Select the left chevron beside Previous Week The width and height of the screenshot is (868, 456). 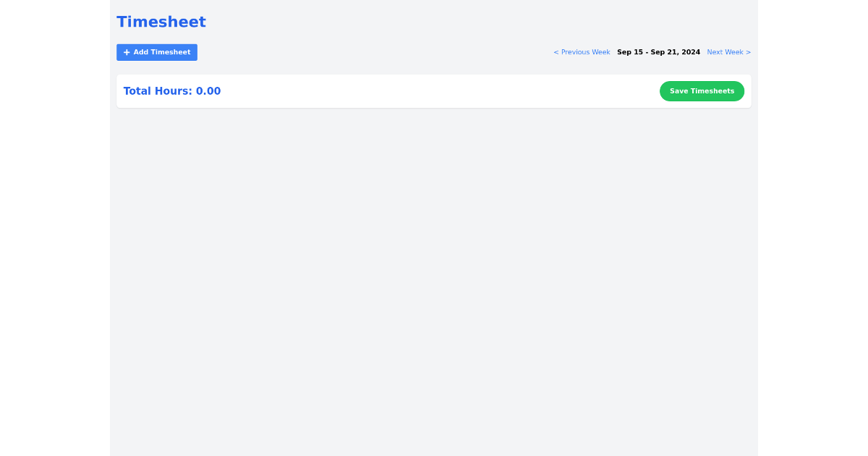(556, 52)
